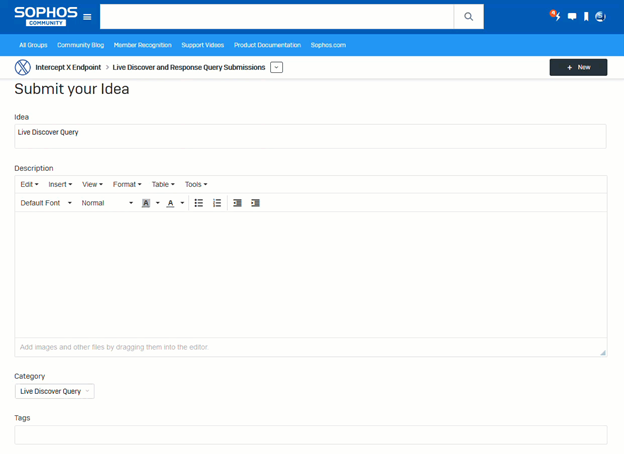This screenshot has height=454, width=624.
Task: Click the text color button
Action: (x=170, y=203)
